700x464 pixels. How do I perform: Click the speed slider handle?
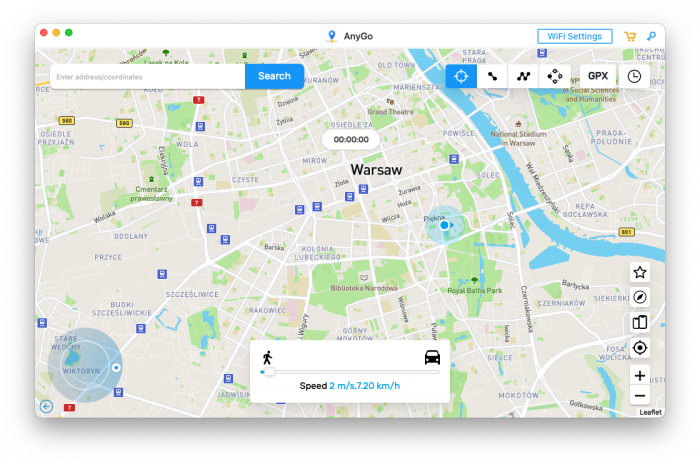point(268,372)
